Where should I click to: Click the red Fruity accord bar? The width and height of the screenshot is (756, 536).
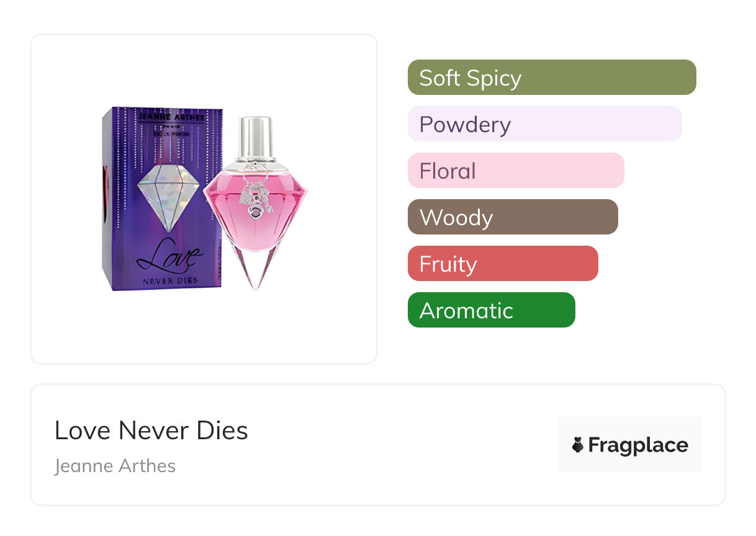[x=502, y=264]
